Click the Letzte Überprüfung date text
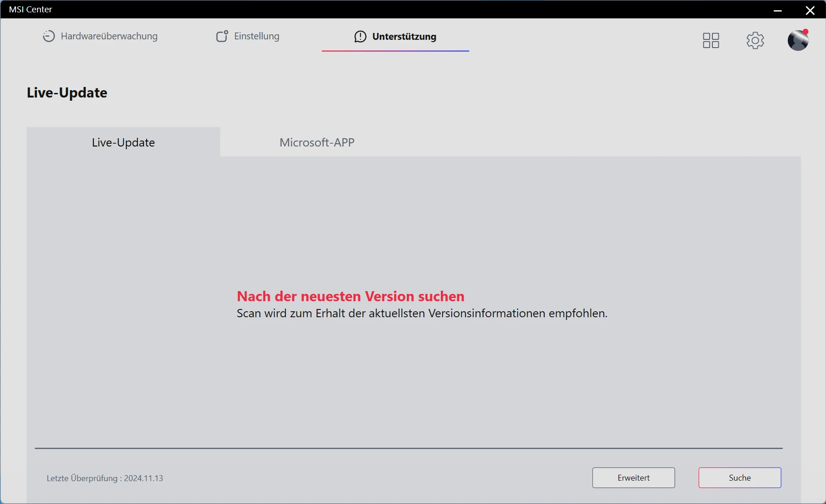Image resolution: width=826 pixels, height=504 pixels. (105, 478)
